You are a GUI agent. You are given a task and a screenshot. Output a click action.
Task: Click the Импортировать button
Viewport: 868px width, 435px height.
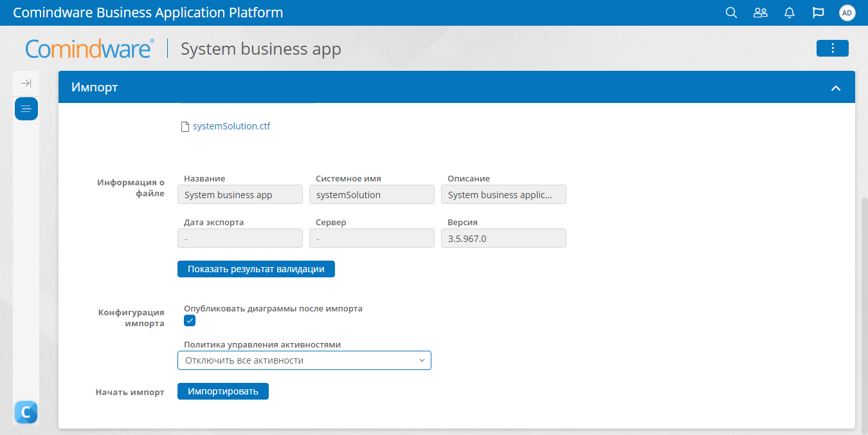[x=223, y=391]
